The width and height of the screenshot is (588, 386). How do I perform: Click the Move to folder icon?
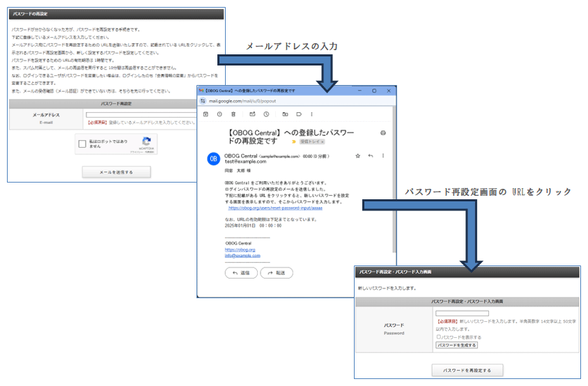[x=285, y=114]
